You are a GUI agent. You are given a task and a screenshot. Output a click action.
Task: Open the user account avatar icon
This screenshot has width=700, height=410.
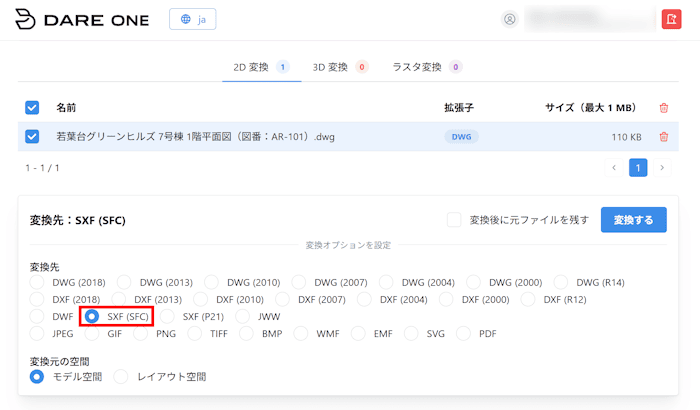(509, 19)
